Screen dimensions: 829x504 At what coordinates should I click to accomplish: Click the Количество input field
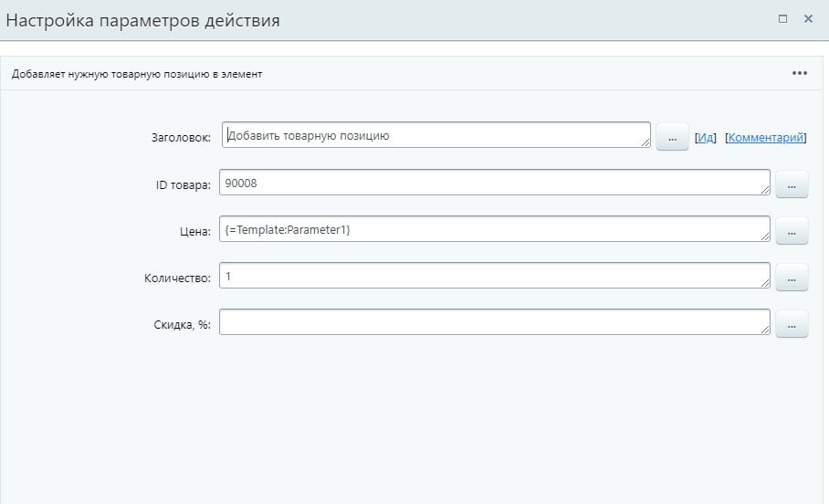click(494, 277)
